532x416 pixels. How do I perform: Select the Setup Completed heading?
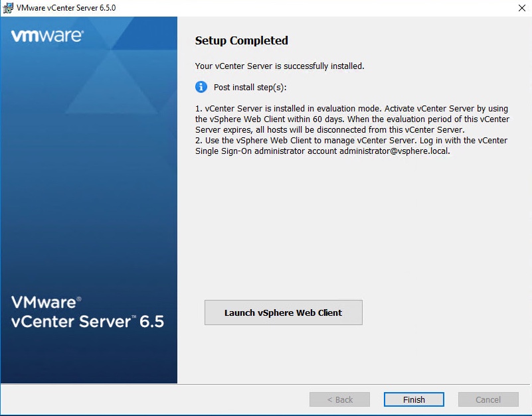click(241, 40)
